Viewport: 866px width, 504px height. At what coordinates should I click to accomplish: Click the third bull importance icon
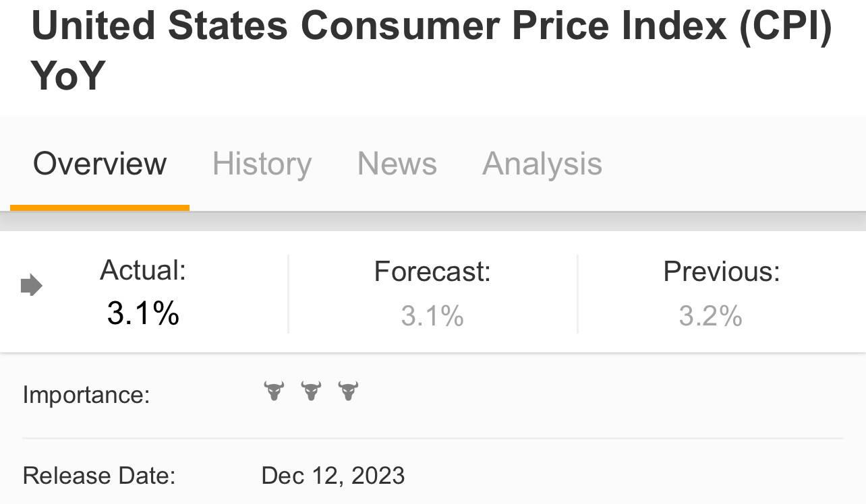coord(348,391)
